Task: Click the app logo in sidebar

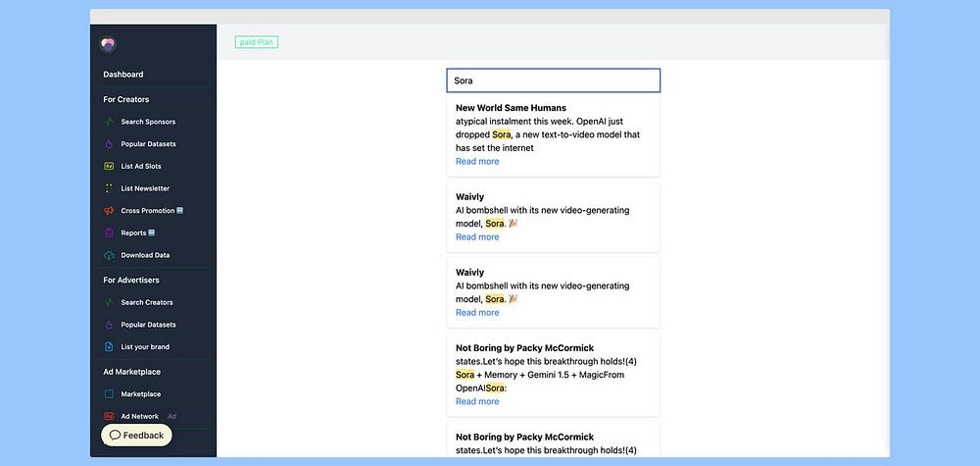Action: (x=108, y=44)
